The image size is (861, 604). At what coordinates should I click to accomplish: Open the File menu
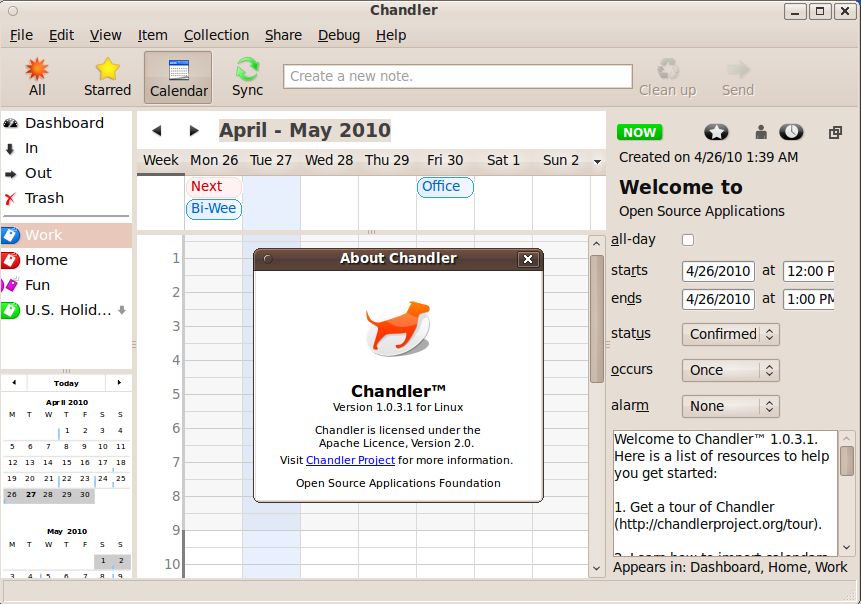(x=21, y=35)
